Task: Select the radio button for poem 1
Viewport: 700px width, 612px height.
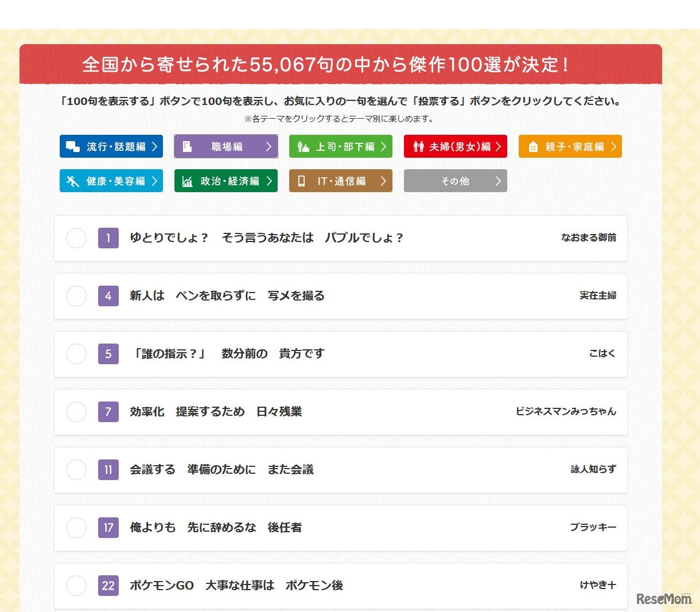Action: pyautogui.click(x=76, y=238)
